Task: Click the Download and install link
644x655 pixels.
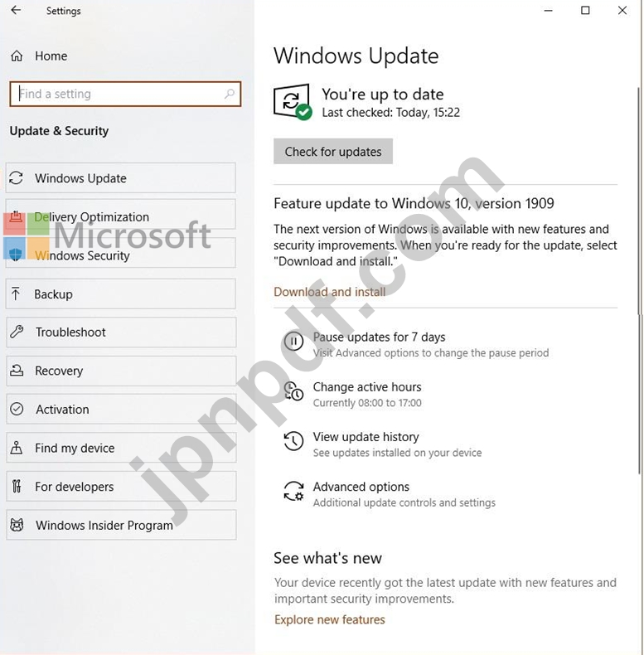Action: [330, 292]
